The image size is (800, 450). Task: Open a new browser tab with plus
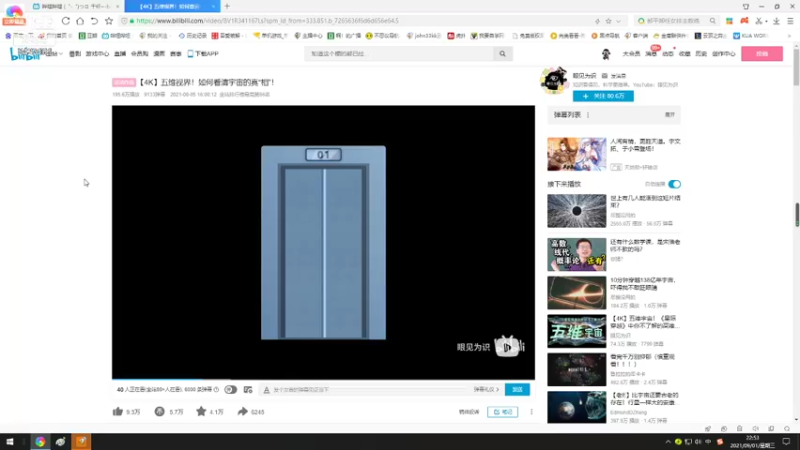point(227,6)
